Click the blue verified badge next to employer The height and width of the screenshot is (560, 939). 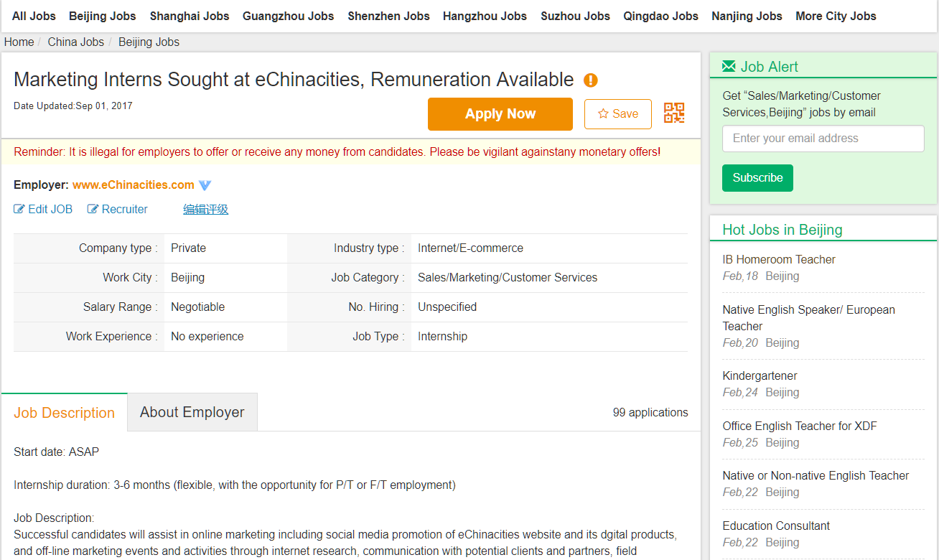(205, 185)
